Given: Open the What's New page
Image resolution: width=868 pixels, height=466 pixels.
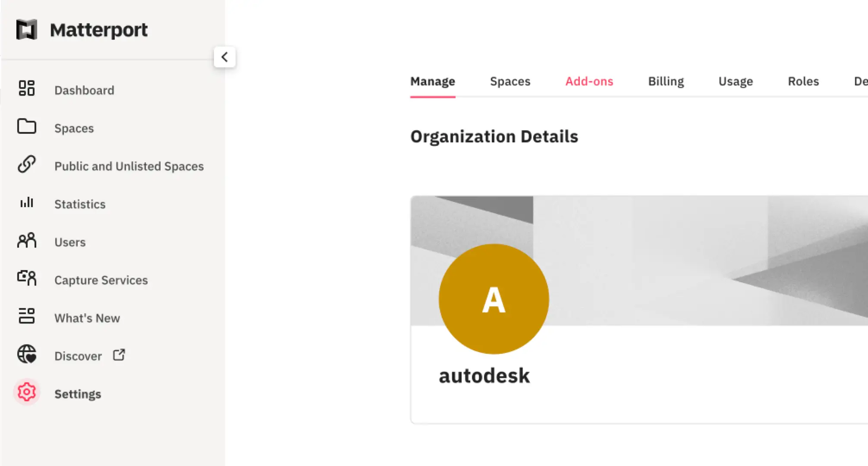Looking at the screenshot, I should (x=87, y=318).
